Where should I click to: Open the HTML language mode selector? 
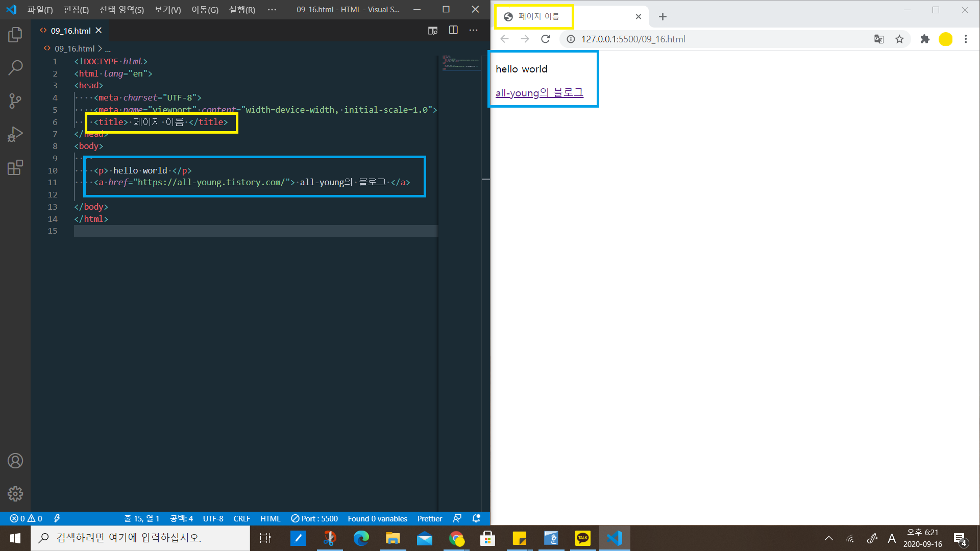(270, 518)
